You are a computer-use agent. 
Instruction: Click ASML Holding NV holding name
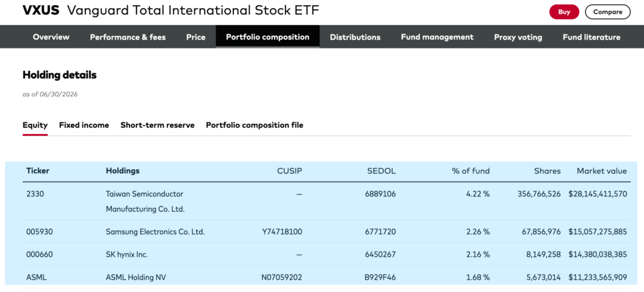pos(136,278)
